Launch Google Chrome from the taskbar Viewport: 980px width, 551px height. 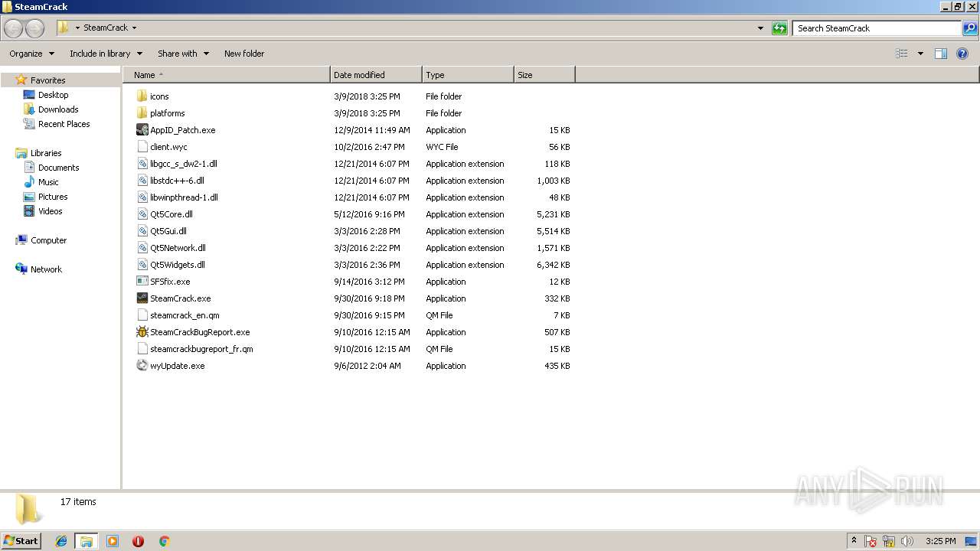coord(164,541)
